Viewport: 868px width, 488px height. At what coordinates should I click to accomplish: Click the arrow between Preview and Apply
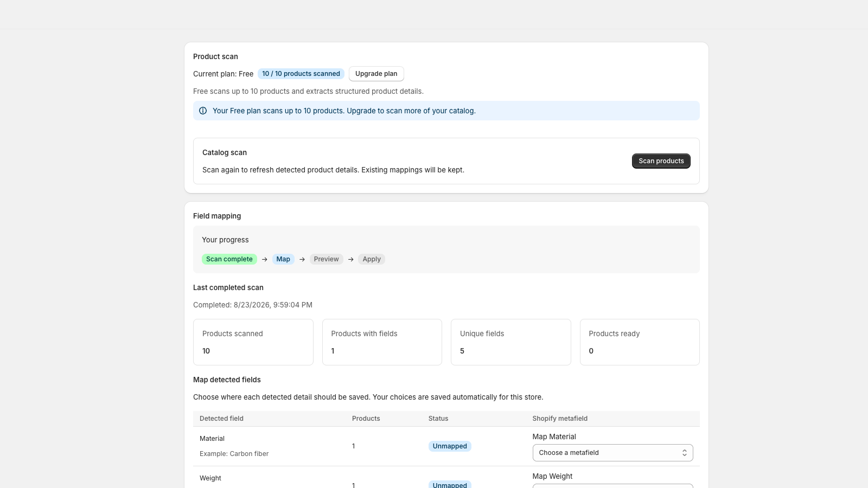coord(351,259)
